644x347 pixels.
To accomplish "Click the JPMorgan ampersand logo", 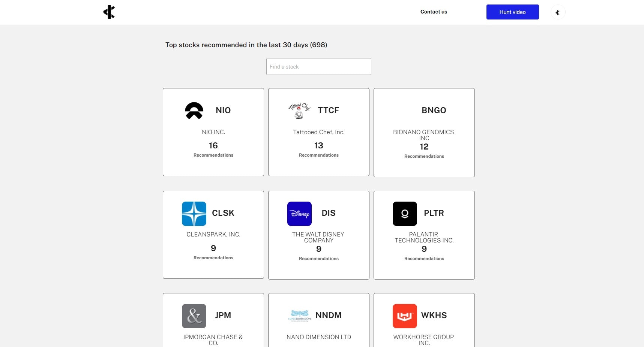I will [x=194, y=316].
